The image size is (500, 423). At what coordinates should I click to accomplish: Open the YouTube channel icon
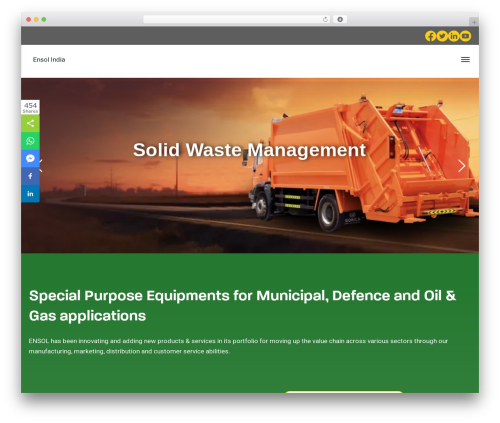[465, 36]
